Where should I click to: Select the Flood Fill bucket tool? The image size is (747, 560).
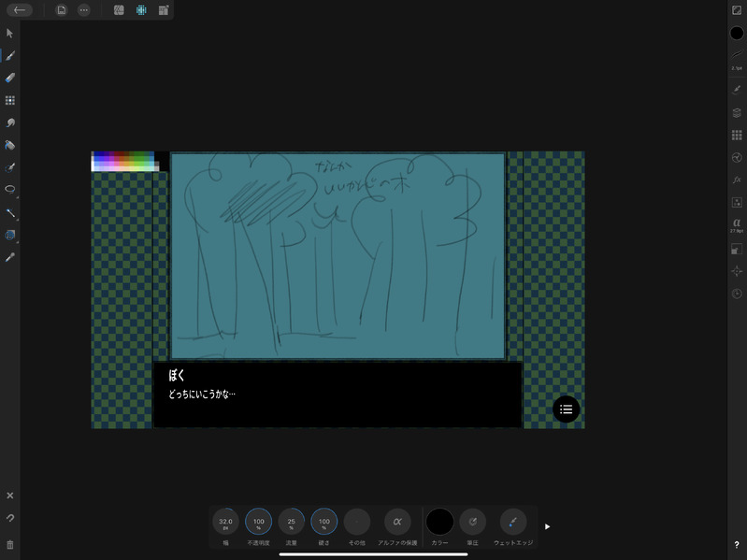click(x=10, y=145)
